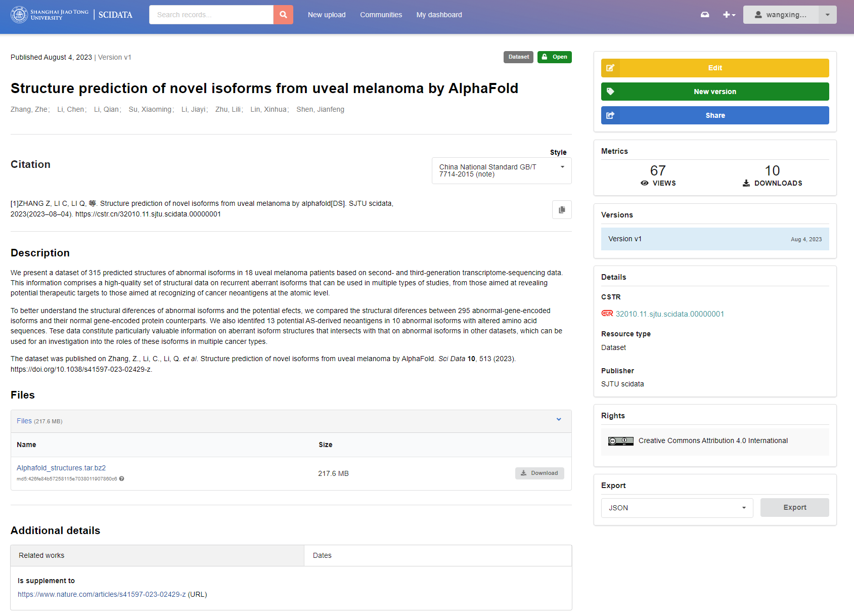854x616 pixels.
Task: Open the Communities menu item
Action: pos(381,15)
